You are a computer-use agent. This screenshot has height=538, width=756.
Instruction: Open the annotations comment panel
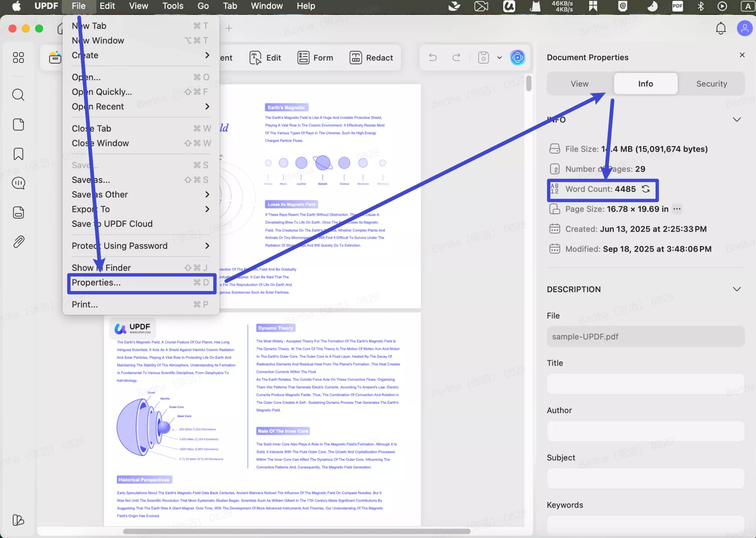click(18, 183)
